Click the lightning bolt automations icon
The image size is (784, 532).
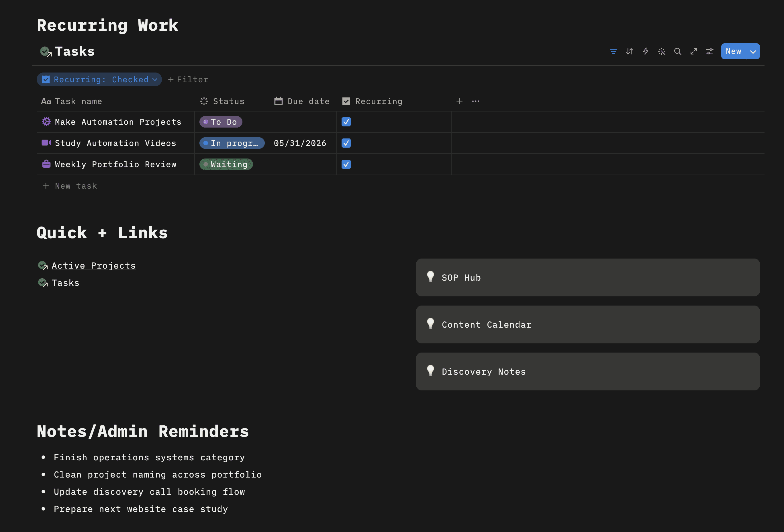(x=645, y=51)
